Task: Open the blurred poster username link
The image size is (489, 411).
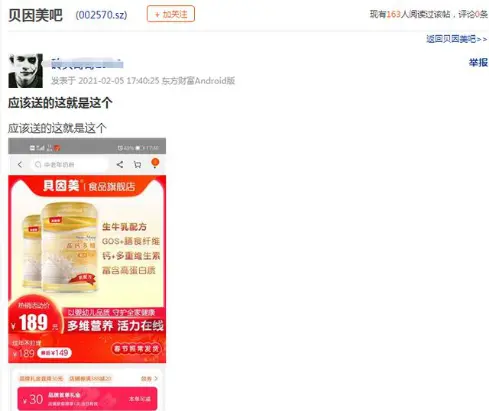Action: tap(87, 63)
